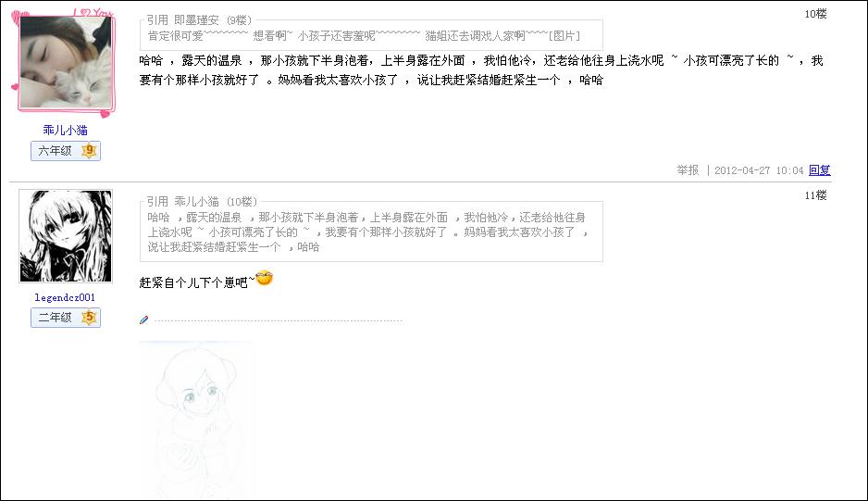Click the quote box citing 即墨瑾安 9楼
Screen dimensions: 868x501
(x=371, y=32)
